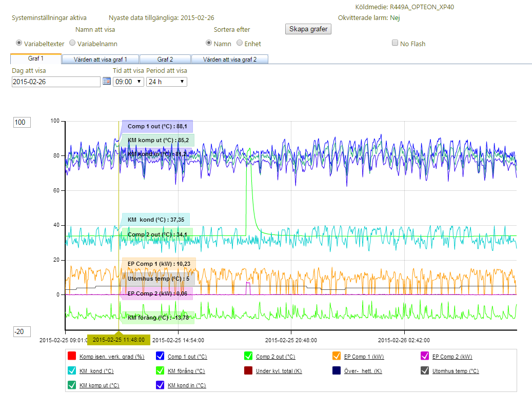The image size is (532, 393).
Task: Click the Comp 2 out (°C) legend link
Action: [x=275, y=357]
